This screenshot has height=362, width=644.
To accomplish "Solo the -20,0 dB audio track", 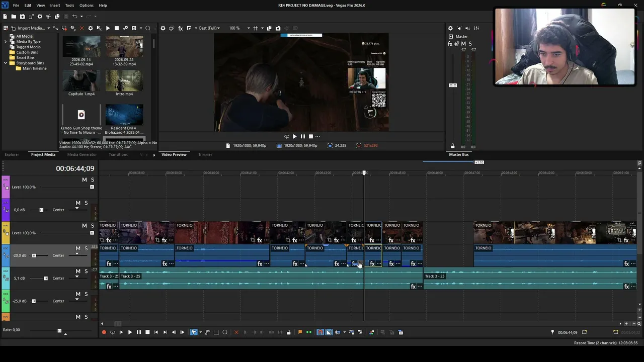I will tap(86, 248).
